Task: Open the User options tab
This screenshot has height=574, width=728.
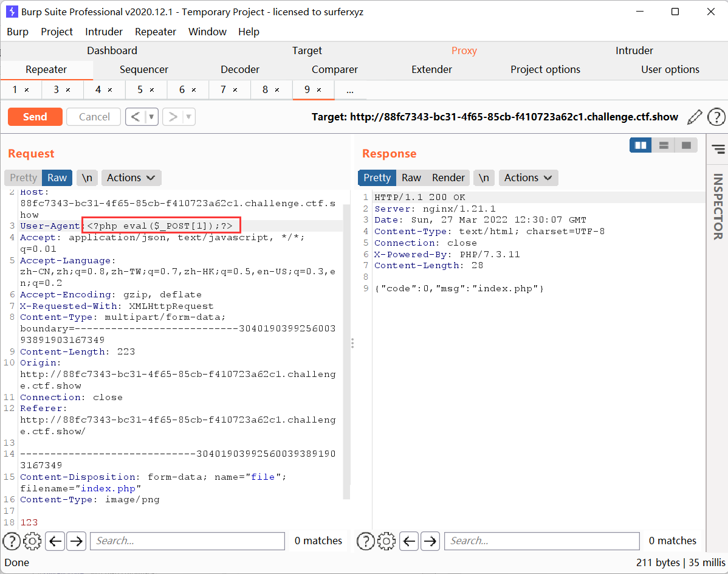Action: click(x=670, y=70)
